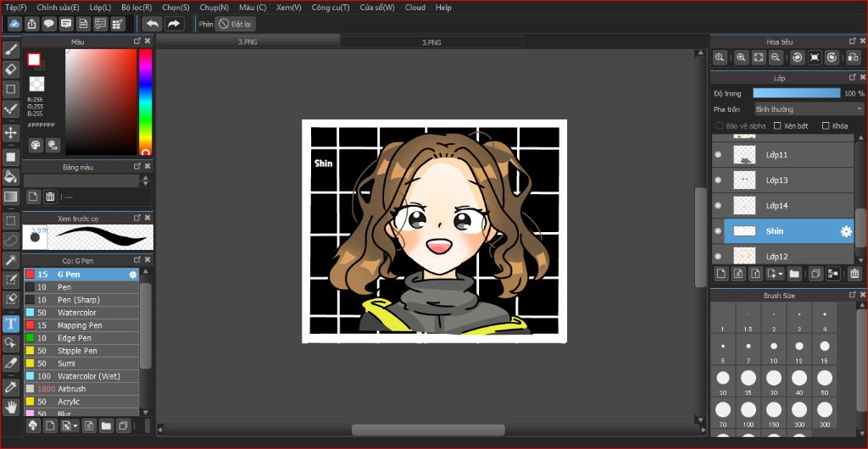868x449 pixels.
Task: Adjust the Độ trong opacity slider
Action: click(x=797, y=93)
